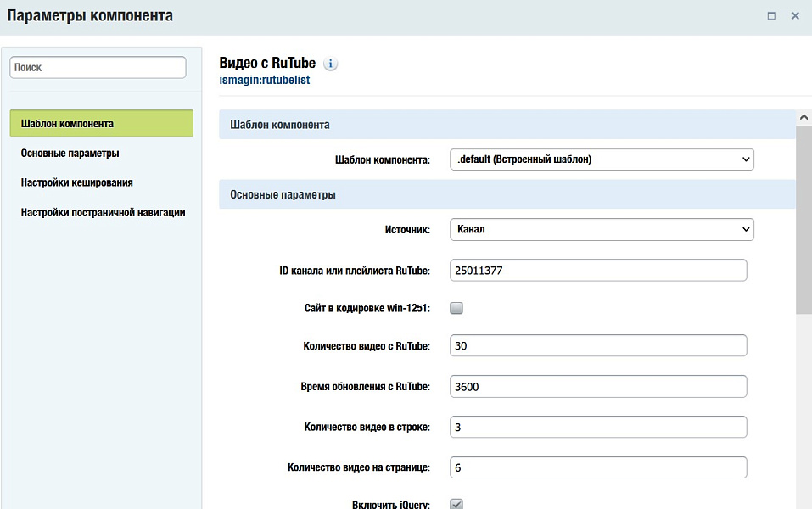Maximize the Параметры компонента dialog
Image resolution: width=812 pixels, height=509 pixels.
[x=771, y=15]
